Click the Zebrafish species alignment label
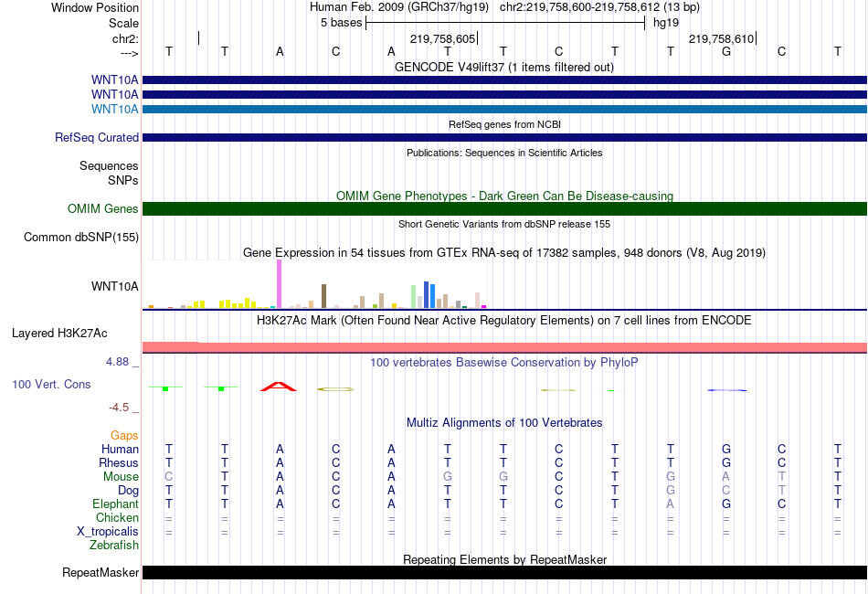This screenshot has height=594, width=868. pyautogui.click(x=114, y=546)
